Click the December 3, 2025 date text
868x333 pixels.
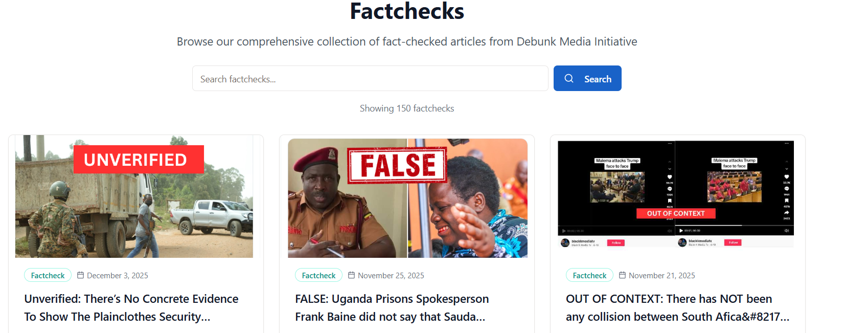118,275
